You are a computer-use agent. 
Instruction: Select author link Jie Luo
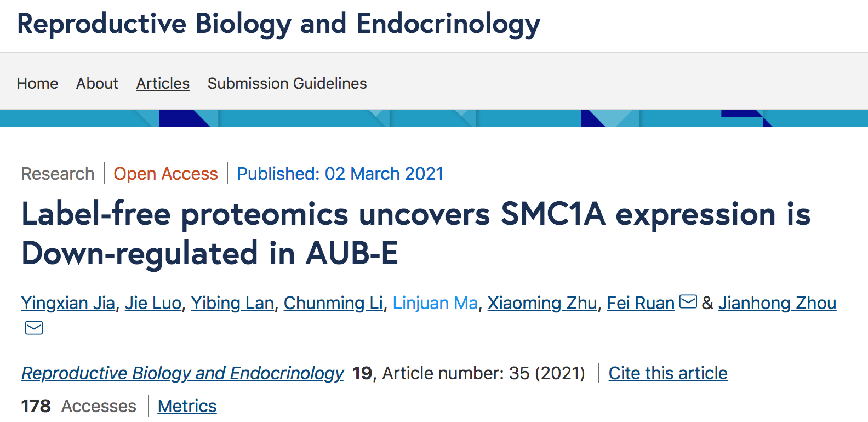(153, 303)
